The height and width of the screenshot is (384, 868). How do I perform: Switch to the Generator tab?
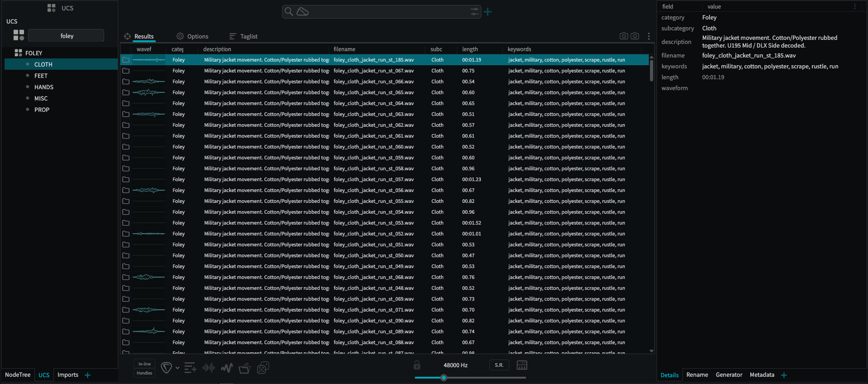click(729, 375)
